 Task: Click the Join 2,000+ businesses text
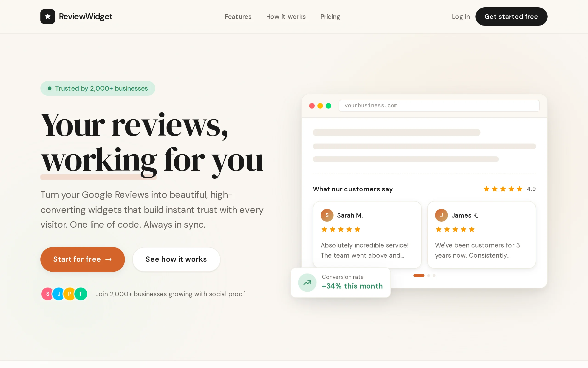pos(170,294)
